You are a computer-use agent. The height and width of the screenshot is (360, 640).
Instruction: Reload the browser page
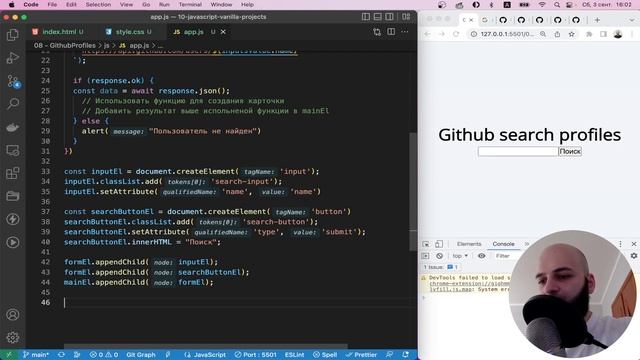tap(456, 34)
